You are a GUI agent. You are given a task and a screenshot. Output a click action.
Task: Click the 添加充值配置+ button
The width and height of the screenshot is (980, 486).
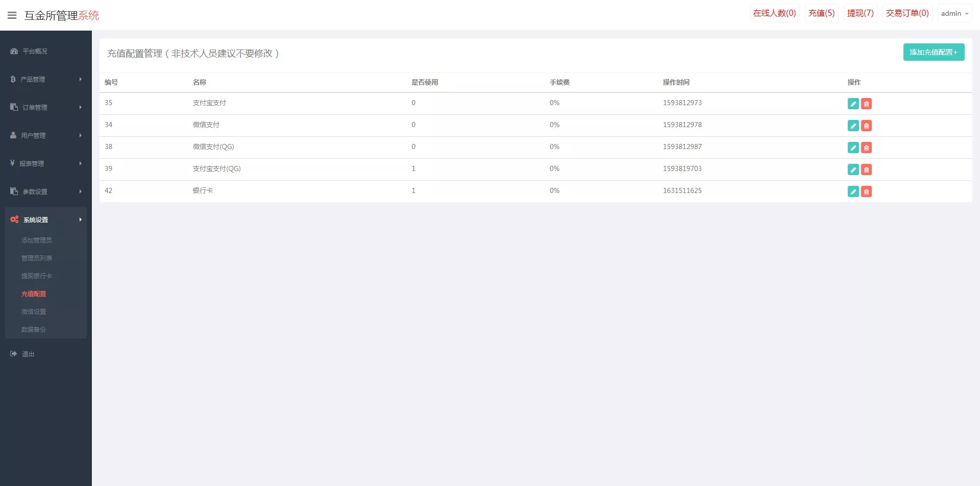(x=934, y=52)
